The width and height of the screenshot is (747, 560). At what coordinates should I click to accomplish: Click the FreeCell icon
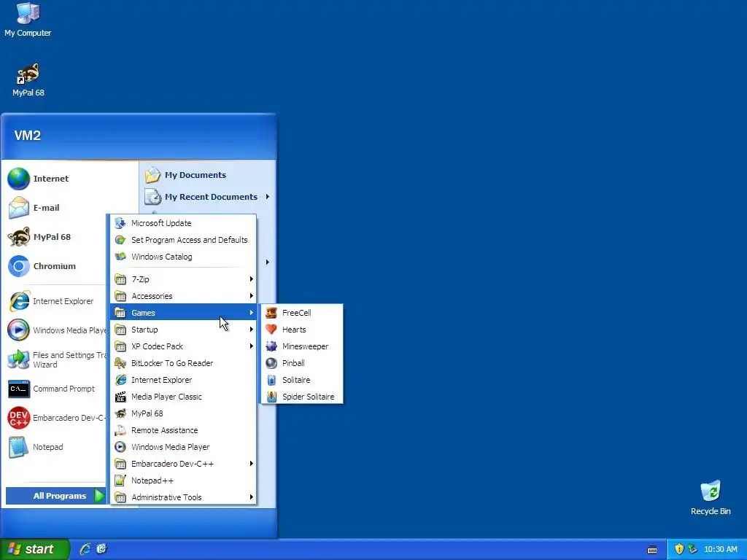point(271,313)
